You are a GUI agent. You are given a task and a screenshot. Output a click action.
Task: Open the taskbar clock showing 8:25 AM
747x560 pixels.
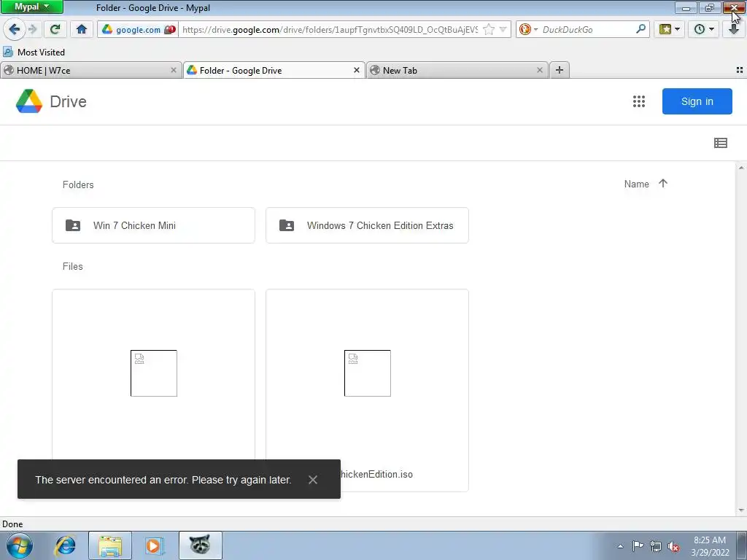click(x=710, y=546)
